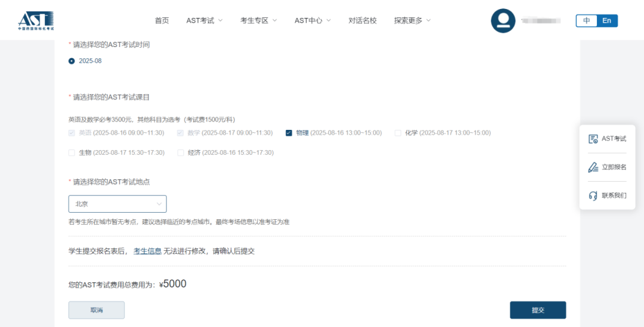Open the user avatar icon

[x=503, y=20]
